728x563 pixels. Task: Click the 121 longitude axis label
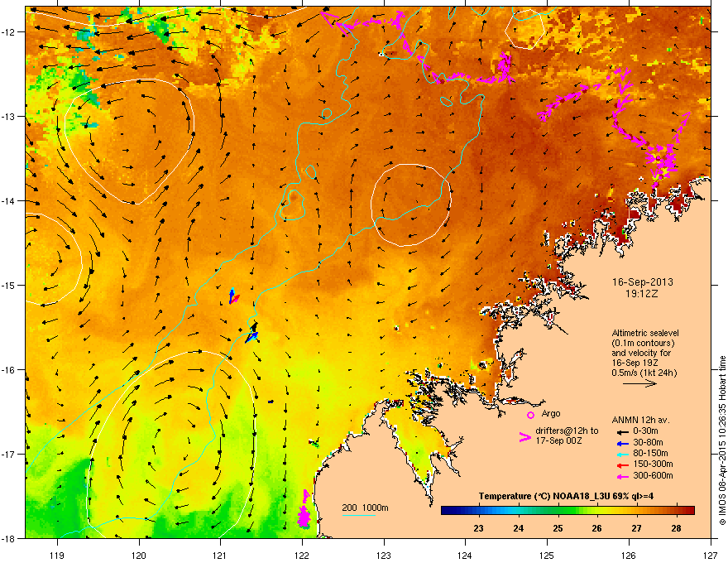coord(220,555)
